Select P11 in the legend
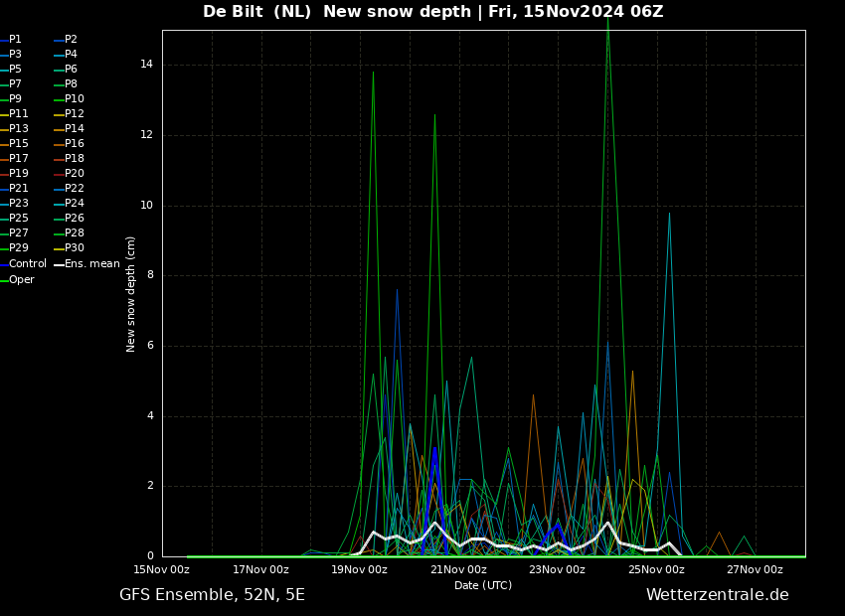Screen dimensions: 845x616 coord(18,113)
